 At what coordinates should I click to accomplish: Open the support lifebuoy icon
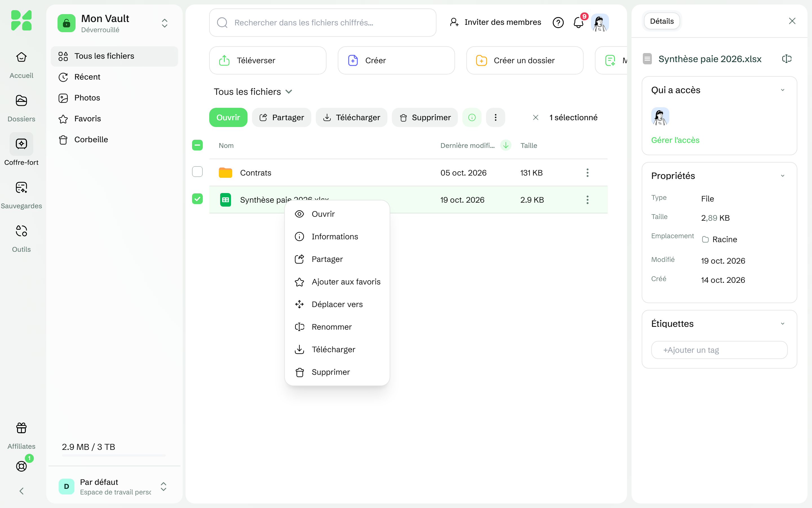tap(21, 466)
